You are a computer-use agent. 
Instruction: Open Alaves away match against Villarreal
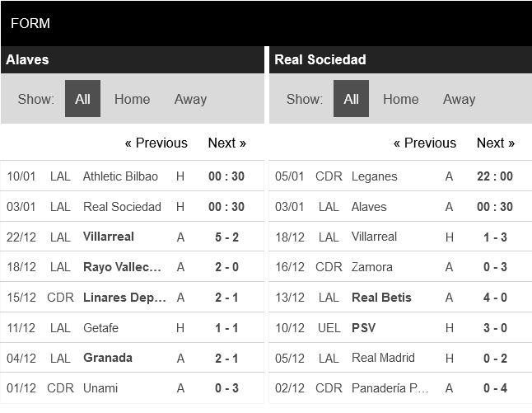click(109, 237)
